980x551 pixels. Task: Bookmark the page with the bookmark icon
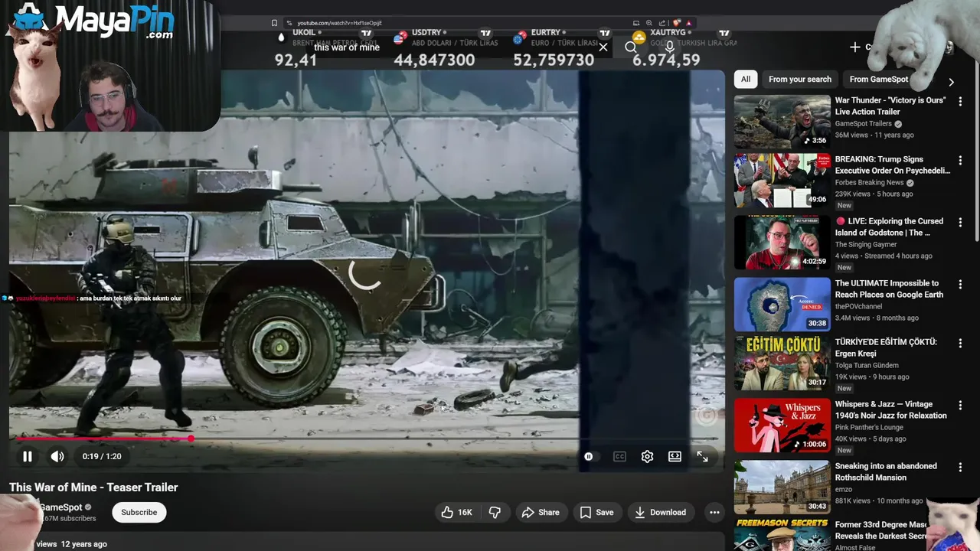pos(274,23)
